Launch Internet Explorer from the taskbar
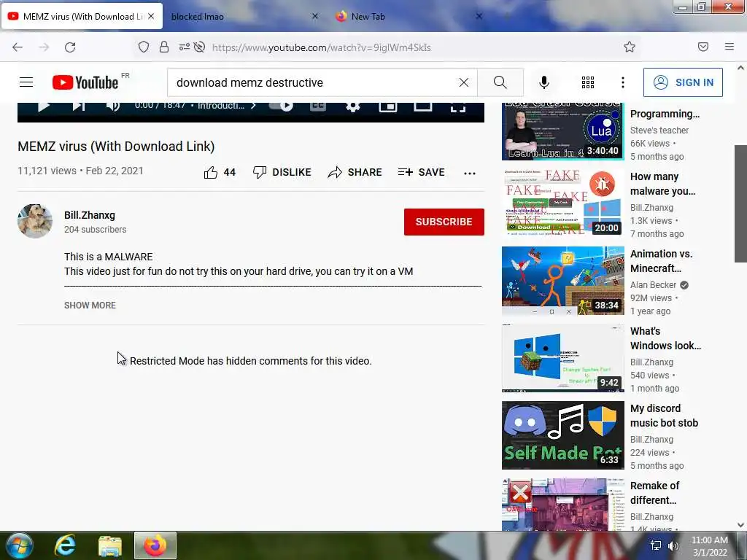Viewport: 747px width, 560px height. coord(65,545)
